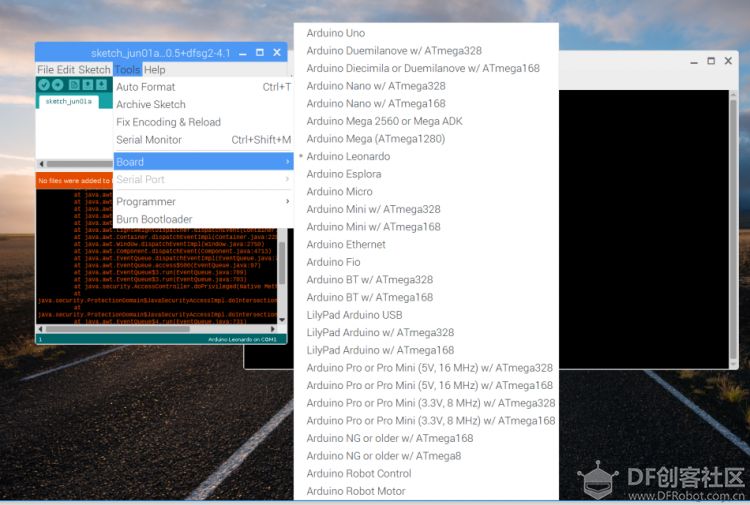Select the sketch_jun01a tab
Image resolution: width=750 pixels, height=505 pixels.
pos(68,101)
